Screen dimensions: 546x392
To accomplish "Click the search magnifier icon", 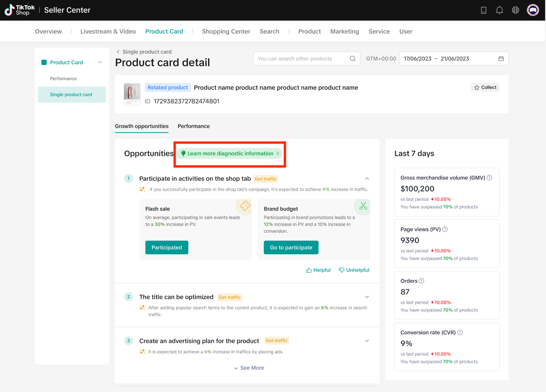I will tap(353, 59).
